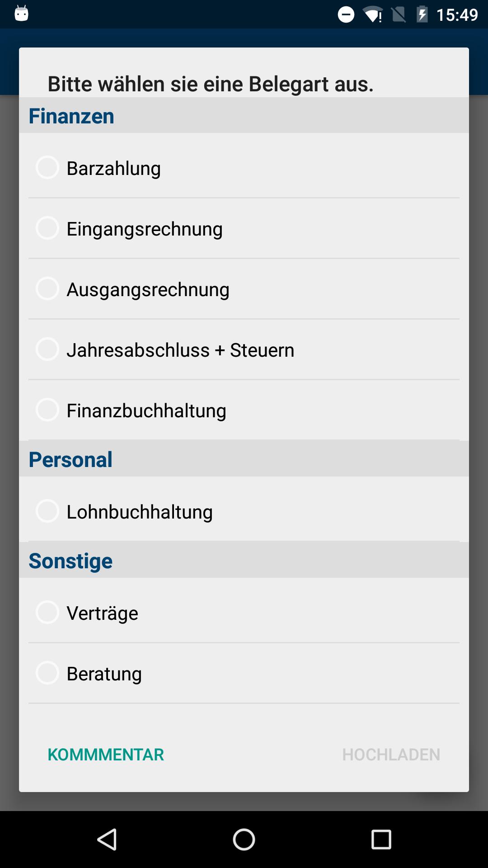Select the Ausgangsrechnung option

pyautogui.click(x=47, y=289)
